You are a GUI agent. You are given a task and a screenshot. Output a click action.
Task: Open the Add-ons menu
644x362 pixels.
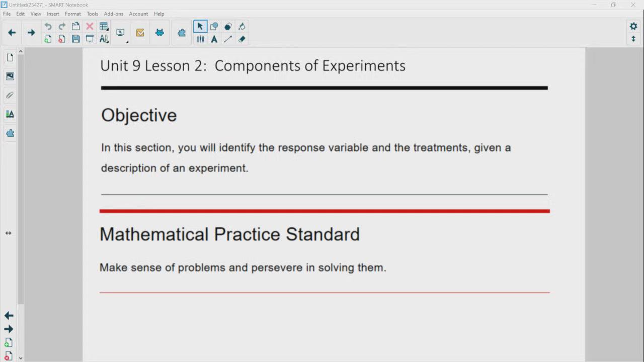(x=113, y=14)
